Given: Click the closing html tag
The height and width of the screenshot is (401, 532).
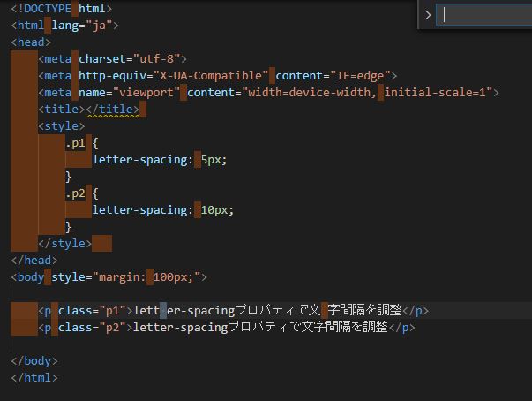Looking at the screenshot, I should 34,378.
